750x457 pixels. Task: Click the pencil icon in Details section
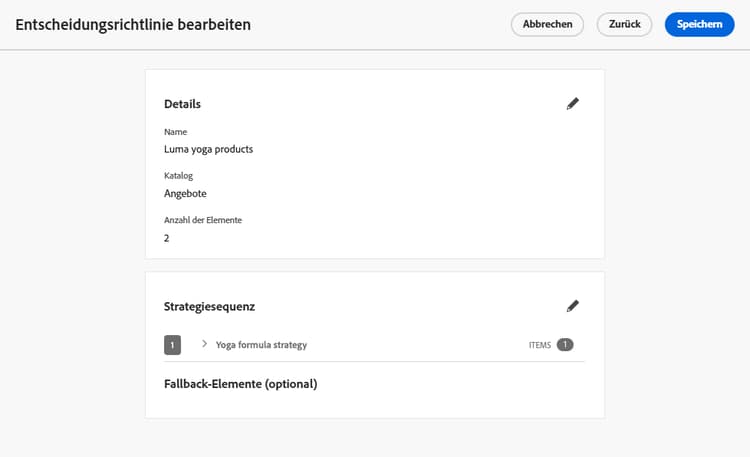(572, 103)
